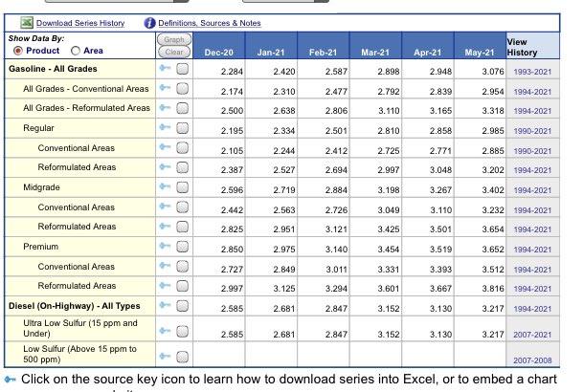Click the value 2.284 in the Dec-20 column
The image size is (583, 392).
232,72
